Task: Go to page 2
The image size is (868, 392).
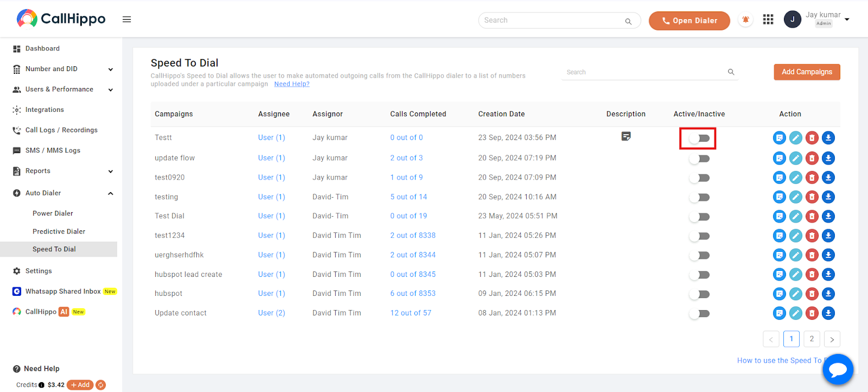Action: coord(812,339)
